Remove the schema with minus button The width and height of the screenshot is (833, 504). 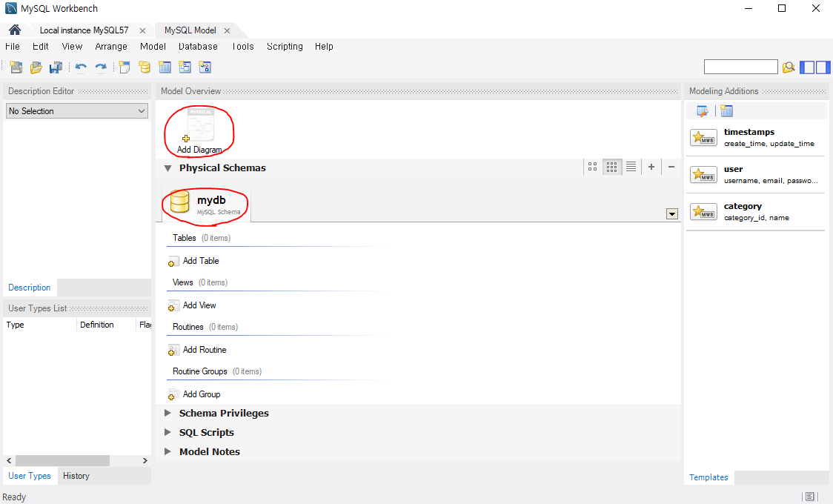click(671, 167)
